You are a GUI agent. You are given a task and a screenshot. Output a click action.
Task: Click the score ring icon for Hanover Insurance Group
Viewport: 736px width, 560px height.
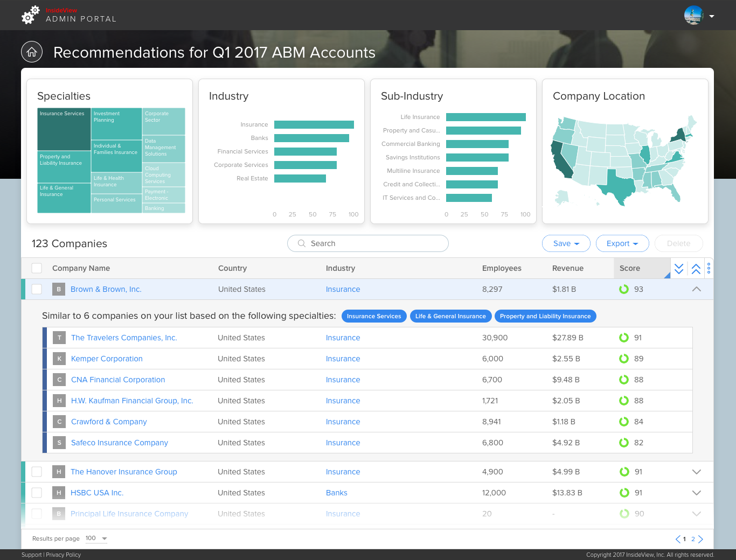click(624, 472)
